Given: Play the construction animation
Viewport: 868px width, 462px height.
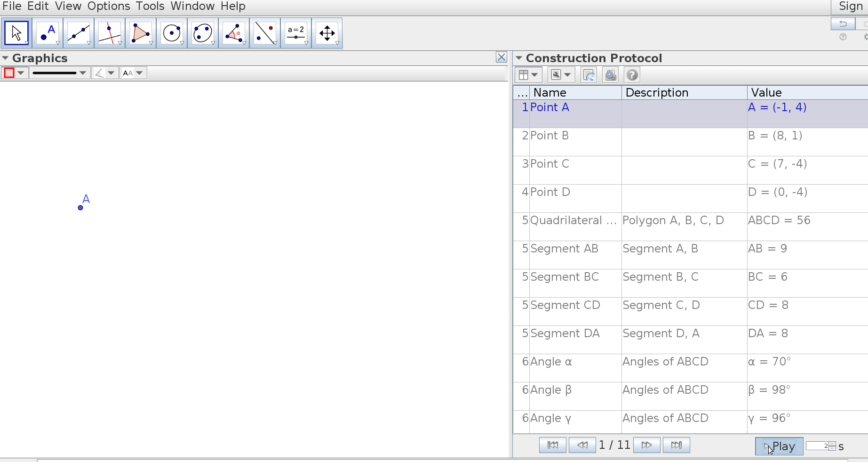Looking at the screenshot, I should click(x=779, y=446).
